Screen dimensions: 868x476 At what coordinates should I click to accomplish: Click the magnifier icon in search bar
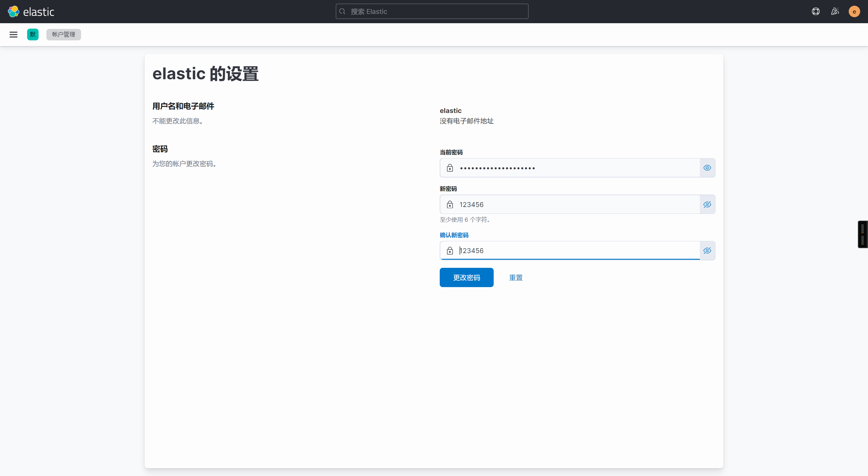pos(342,11)
